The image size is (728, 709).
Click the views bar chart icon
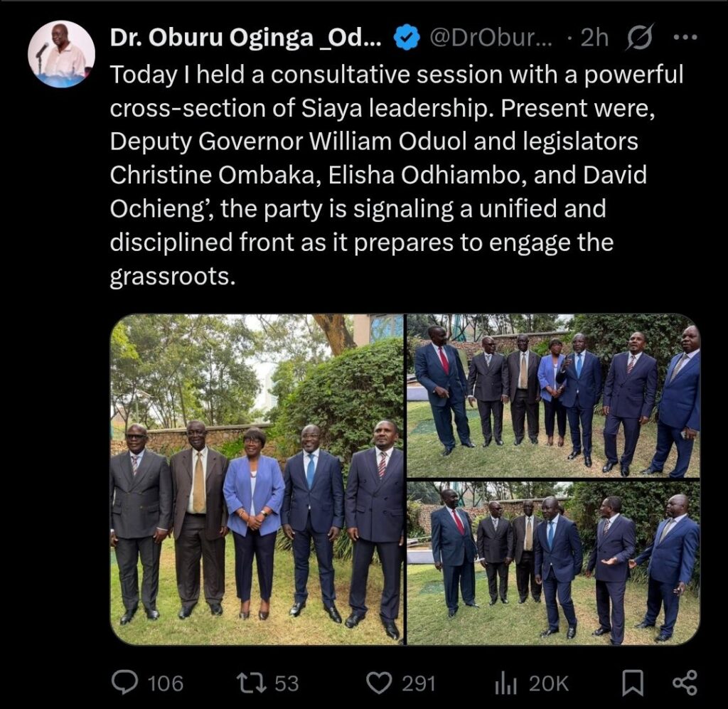[x=505, y=683]
